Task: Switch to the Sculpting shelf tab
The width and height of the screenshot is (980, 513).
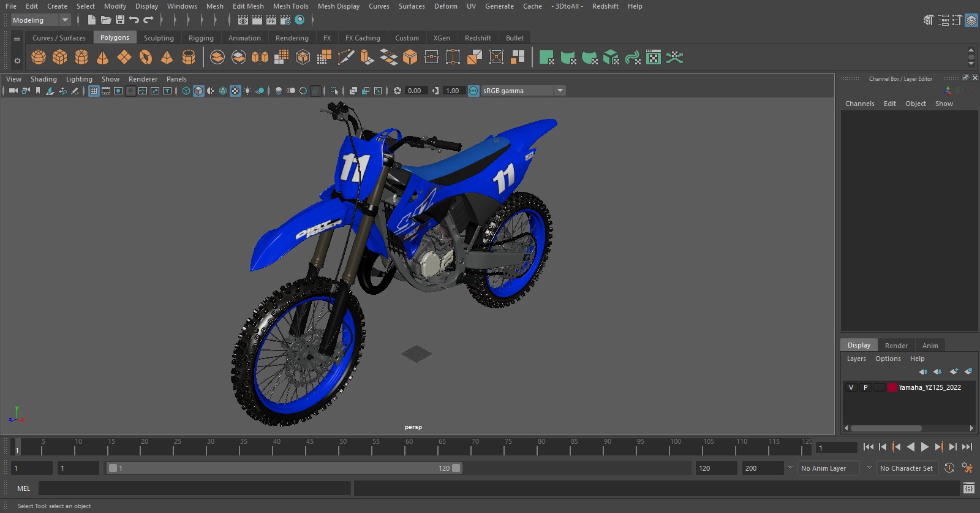Action: [x=159, y=38]
